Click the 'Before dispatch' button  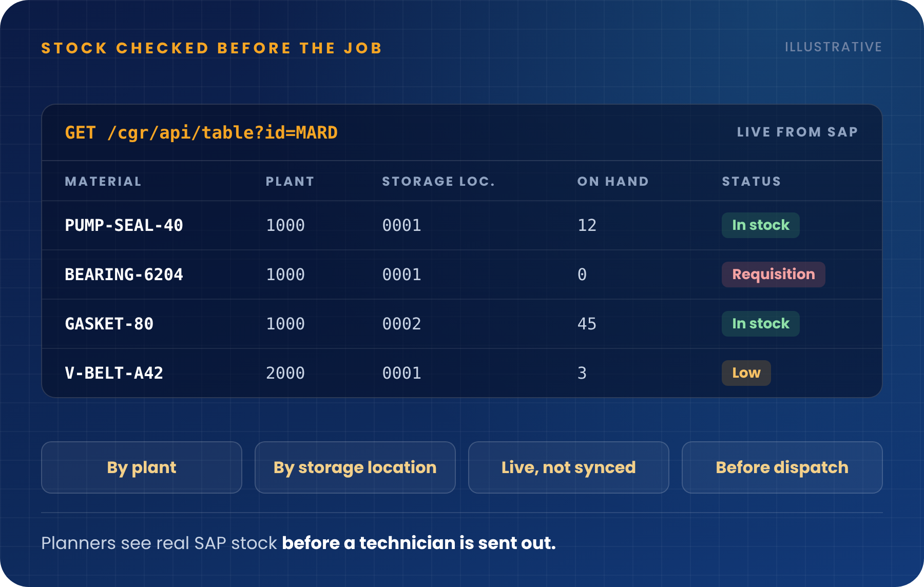782,467
